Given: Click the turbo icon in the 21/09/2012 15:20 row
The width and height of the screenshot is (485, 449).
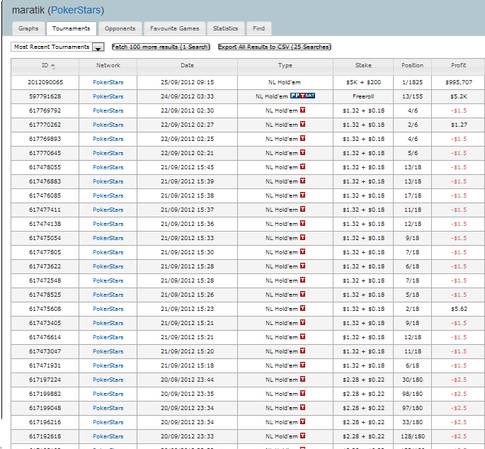Looking at the screenshot, I should click(303, 351).
